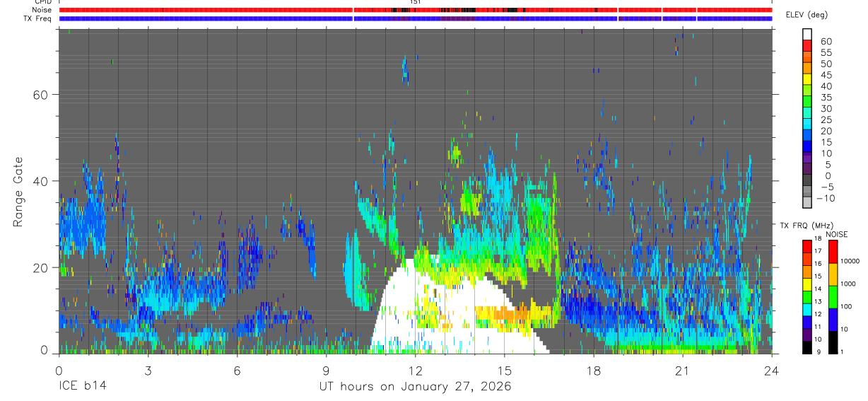Screen dimensions: 868x401
Task: Click the 'NOISE' legend title
Action: pyautogui.click(x=836, y=234)
